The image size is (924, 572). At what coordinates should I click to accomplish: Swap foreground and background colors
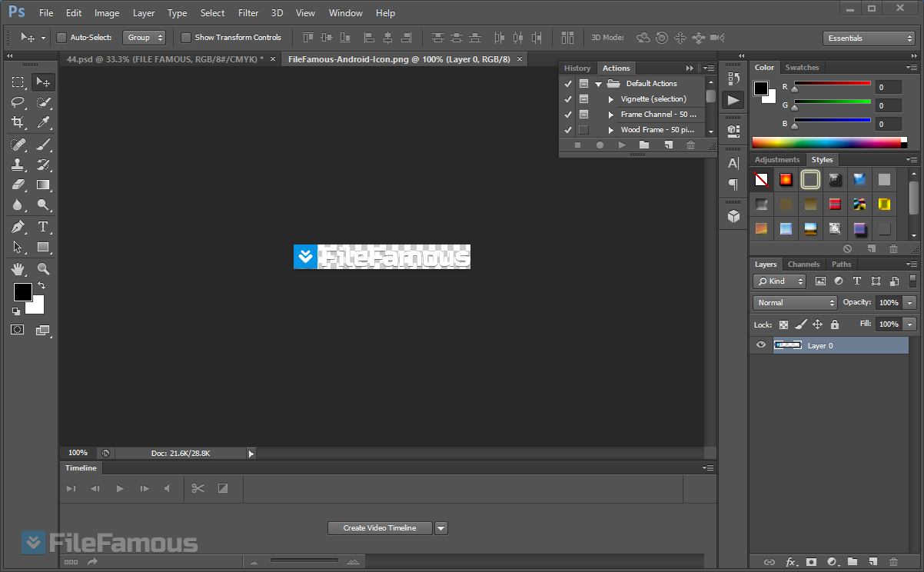(x=42, y=285)
